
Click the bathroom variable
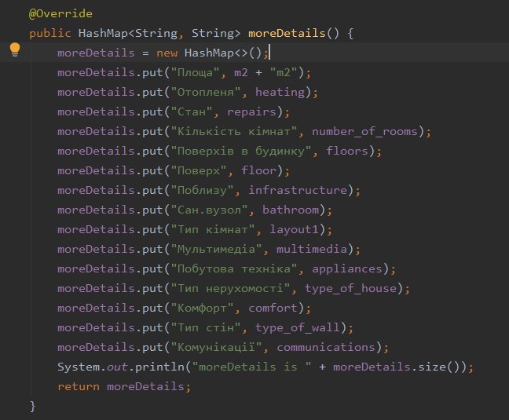[291, 210]
